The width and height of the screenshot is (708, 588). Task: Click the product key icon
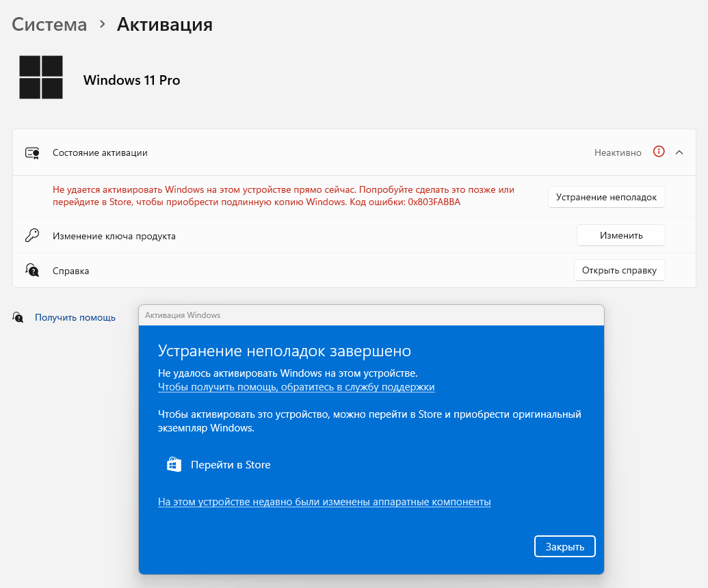pyautogui.click(x=32, y=235)
